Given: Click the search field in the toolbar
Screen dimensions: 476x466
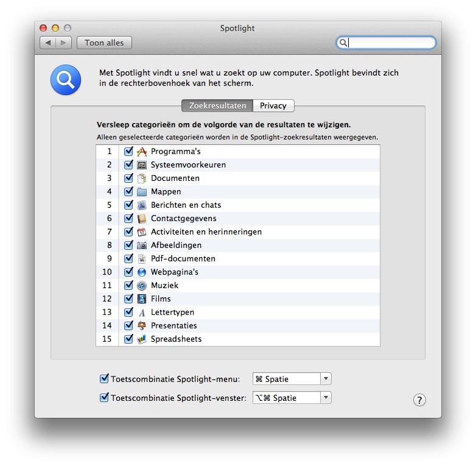Looking at the screenshot, I should [390, 43].
